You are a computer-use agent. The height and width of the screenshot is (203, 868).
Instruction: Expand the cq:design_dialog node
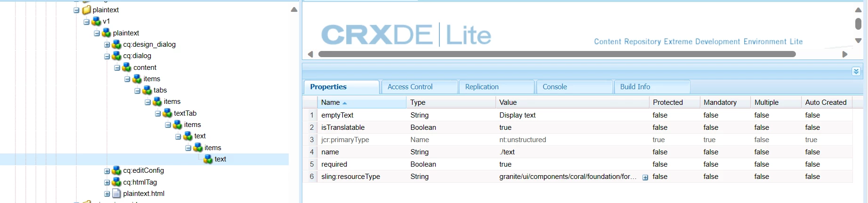(107, 45)
